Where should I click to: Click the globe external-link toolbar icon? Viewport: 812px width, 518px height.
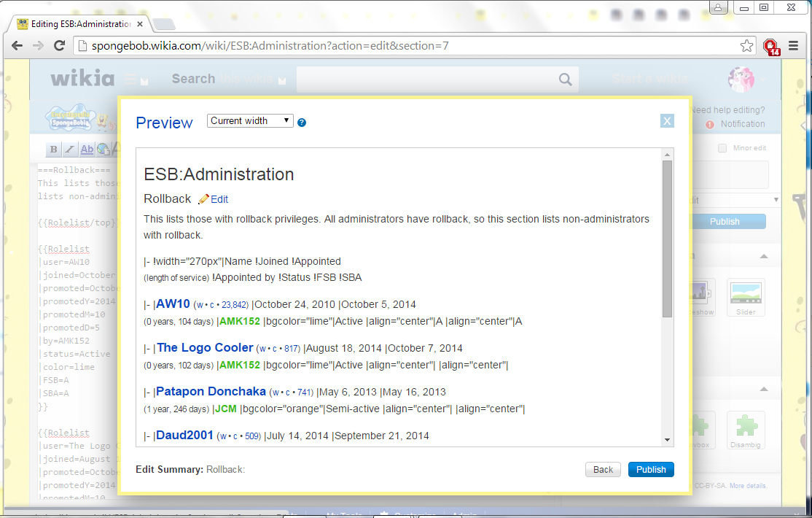point(103,150)
